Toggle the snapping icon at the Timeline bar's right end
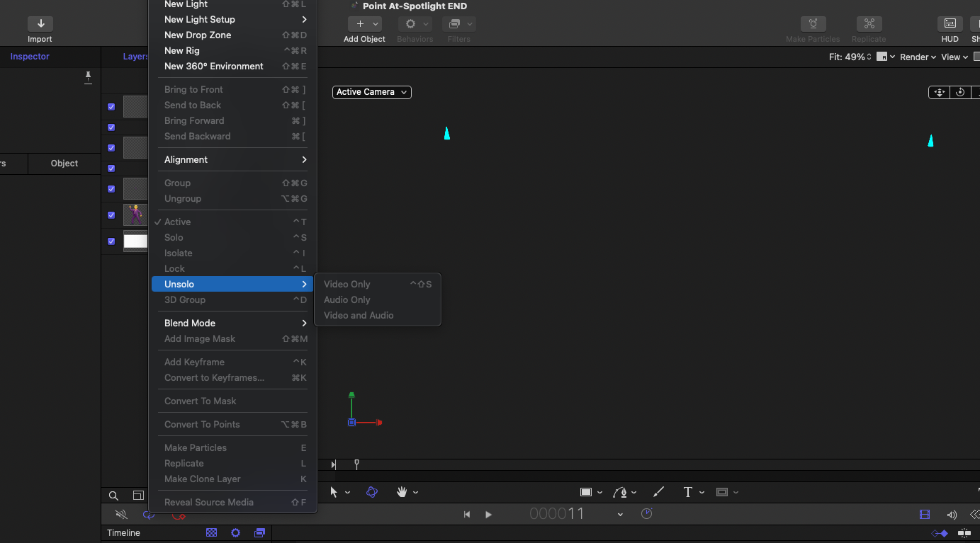 point(964,533)
